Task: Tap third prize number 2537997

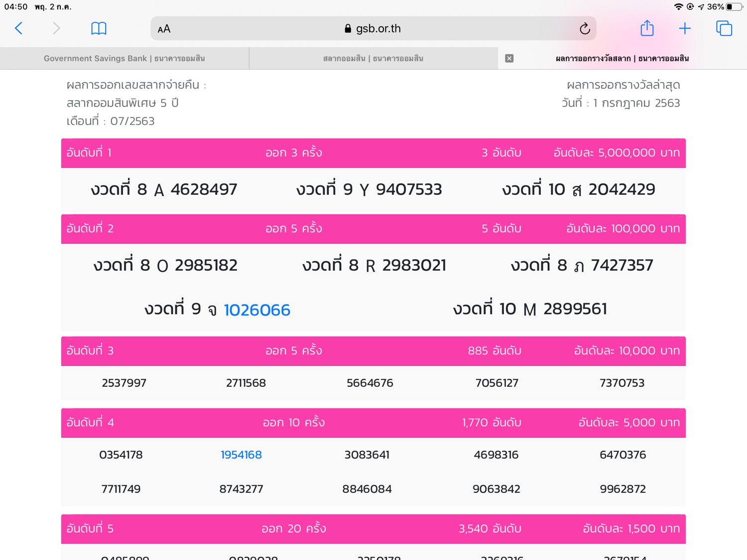Action: pos(124,383)
